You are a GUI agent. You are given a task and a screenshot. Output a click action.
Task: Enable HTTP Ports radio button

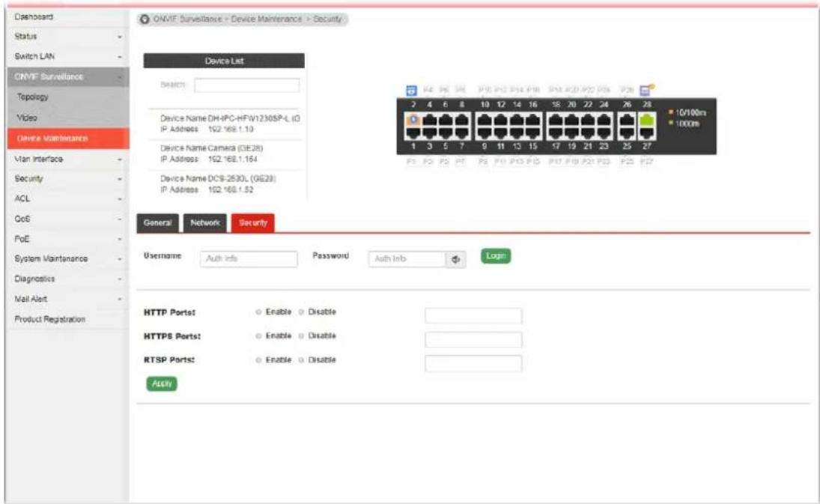pos(258,312)
